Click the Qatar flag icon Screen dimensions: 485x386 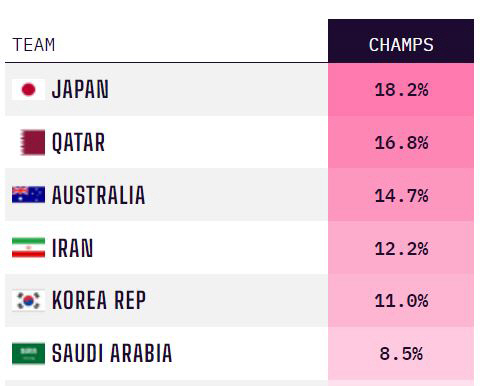tap(33, 142)
